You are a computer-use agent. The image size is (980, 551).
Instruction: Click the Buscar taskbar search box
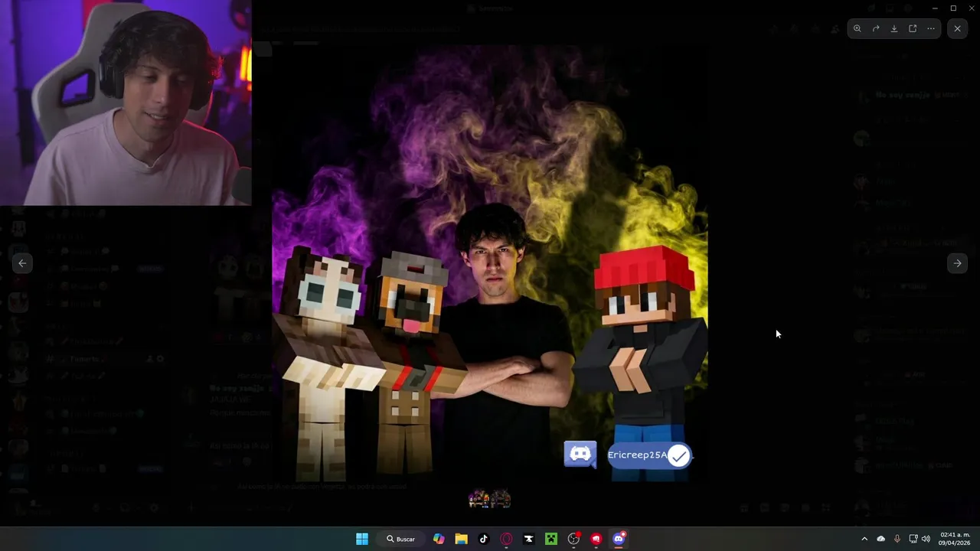click(401, 539)
